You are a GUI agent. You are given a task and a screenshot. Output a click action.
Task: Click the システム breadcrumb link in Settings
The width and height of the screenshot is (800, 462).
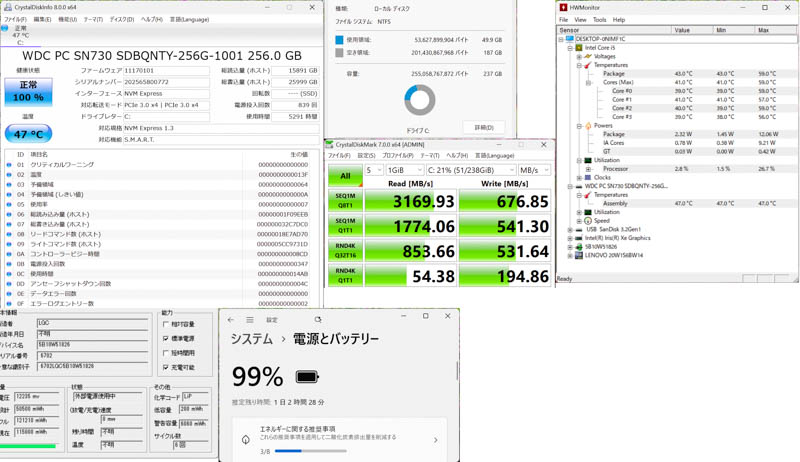[x=252, y=339]
